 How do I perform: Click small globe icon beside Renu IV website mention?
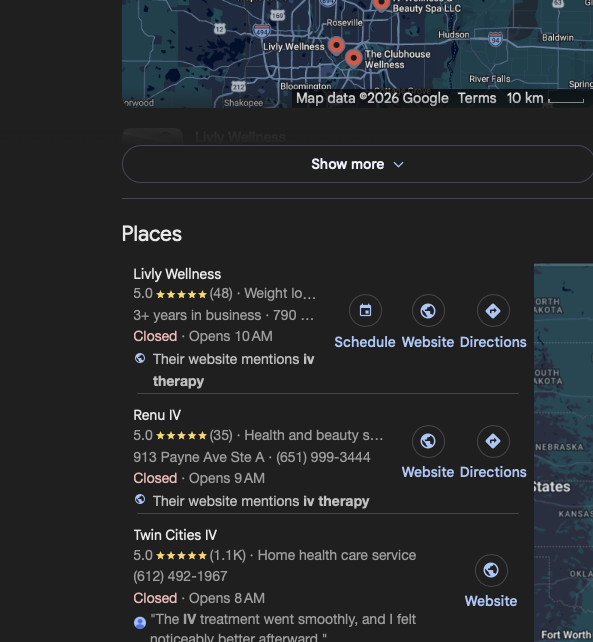coord(140,499)
